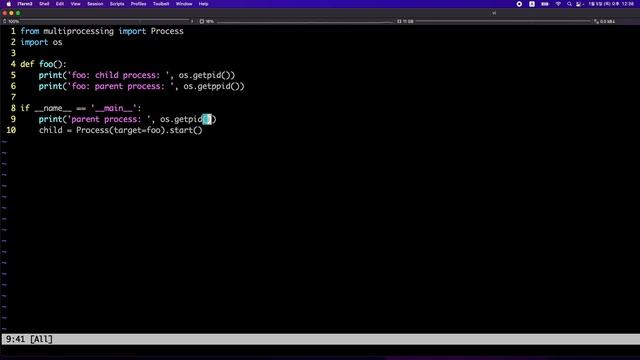This screenshot has height=360, width=640.
Task: Click line number 10 in the gutter
Action: tap(11, 131)
